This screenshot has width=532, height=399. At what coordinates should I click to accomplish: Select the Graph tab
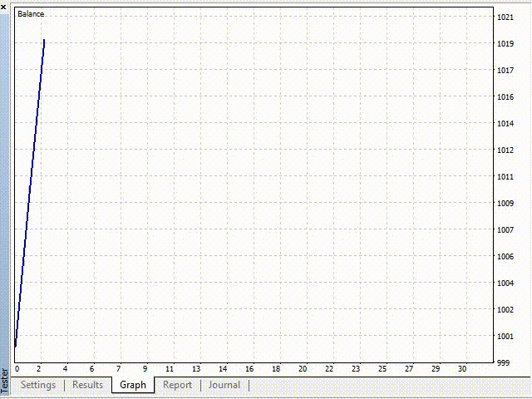[x=133, y=385]
